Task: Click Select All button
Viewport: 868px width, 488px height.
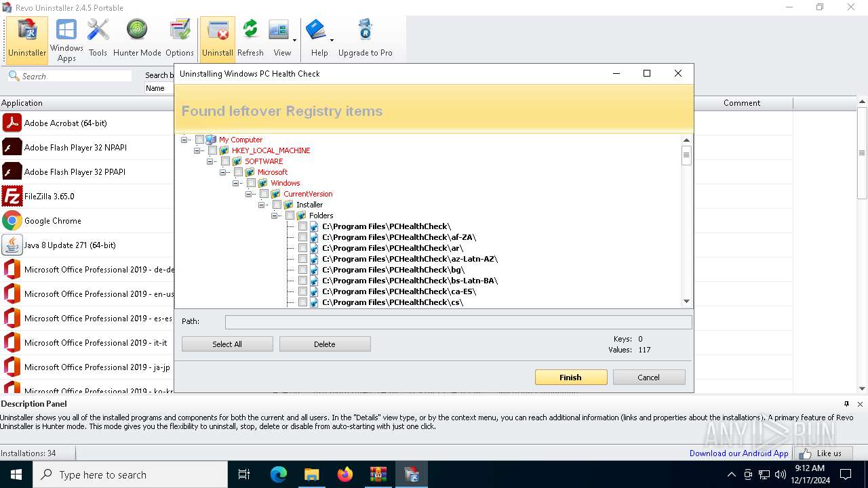Action: [x=227, y=344]
